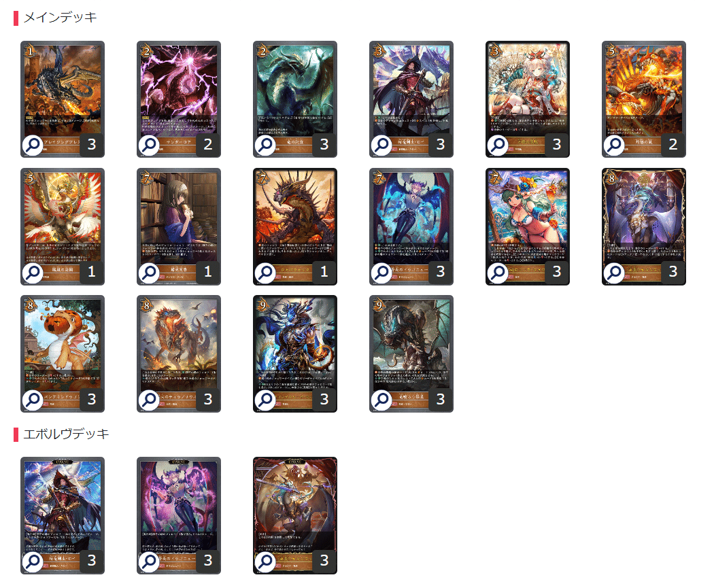The image size is (714, 588).
Task: Open the ornate gold-framed cost-8 card thumbnail
Action: click(x=644, y=226)
